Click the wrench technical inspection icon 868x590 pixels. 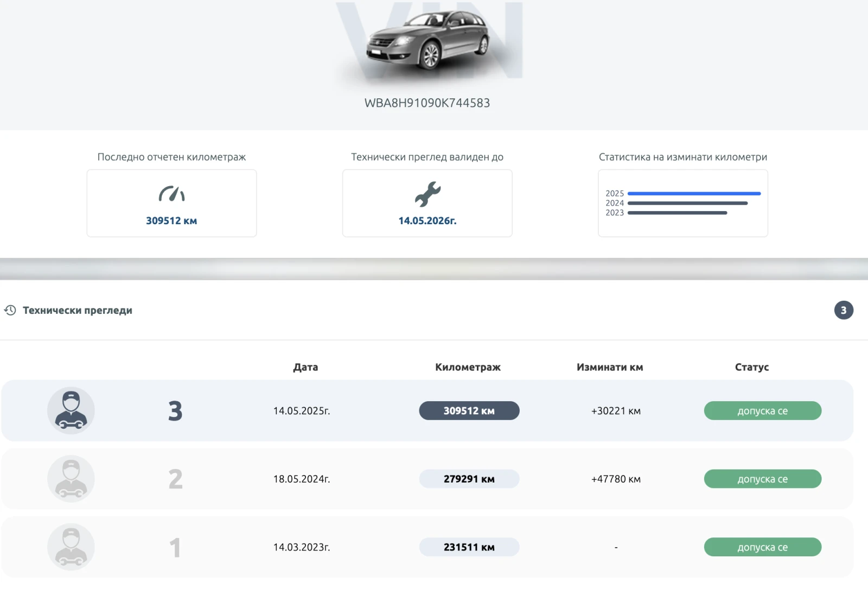(427, 194)
